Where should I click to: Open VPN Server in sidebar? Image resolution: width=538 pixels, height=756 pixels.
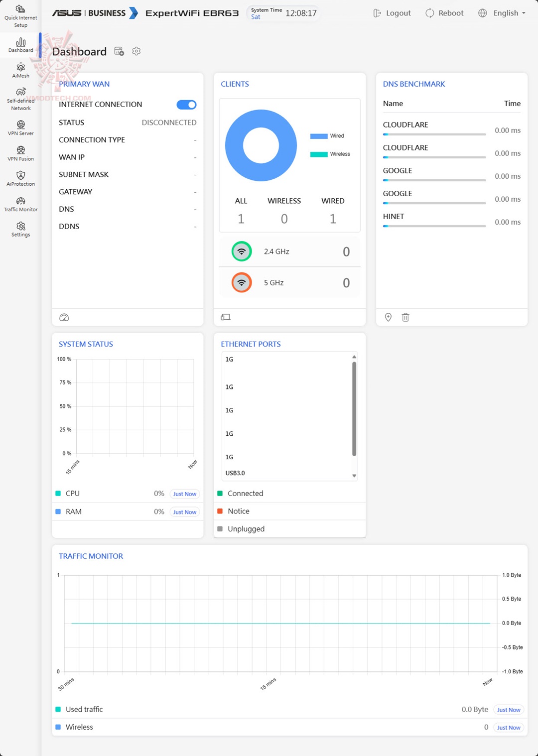[x=20, y=128]
